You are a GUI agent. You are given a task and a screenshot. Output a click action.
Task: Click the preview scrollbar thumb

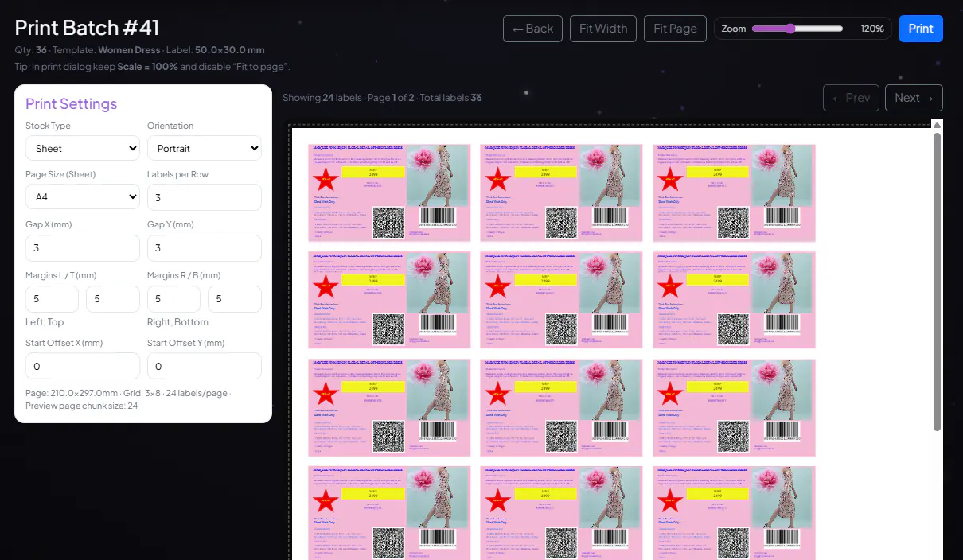(x=937, y=282)
